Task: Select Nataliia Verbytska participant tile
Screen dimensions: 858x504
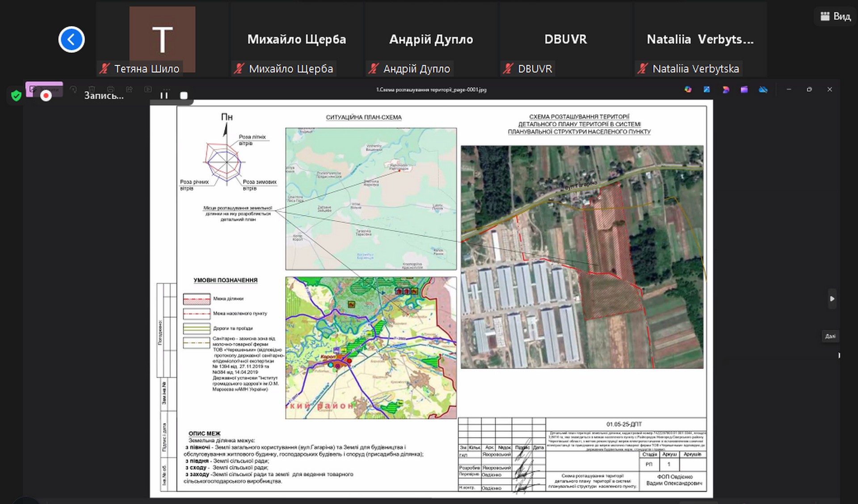Action: [700, 40]
